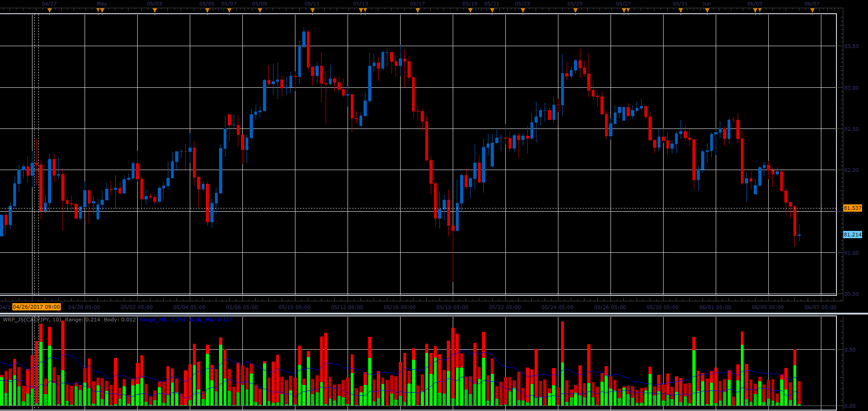The image size is (868, 411).
Task: Click the 83.50 price axis label
Action: coord(851,46)
